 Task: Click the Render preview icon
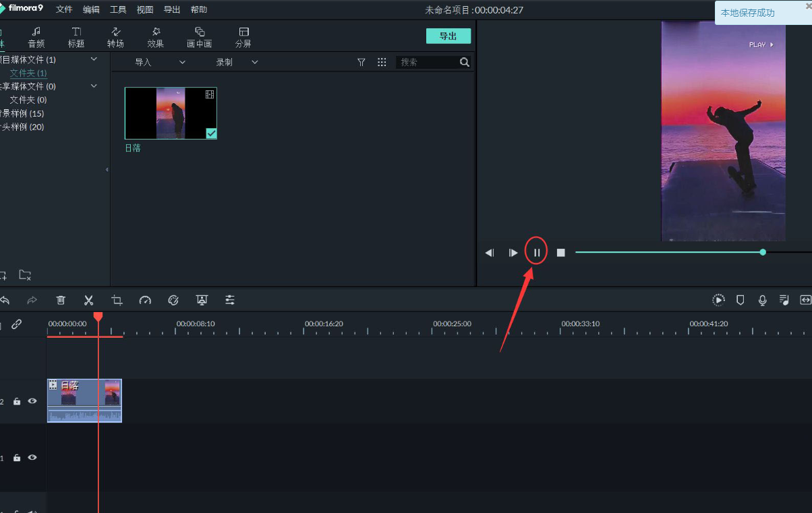(x=718, y=300)
